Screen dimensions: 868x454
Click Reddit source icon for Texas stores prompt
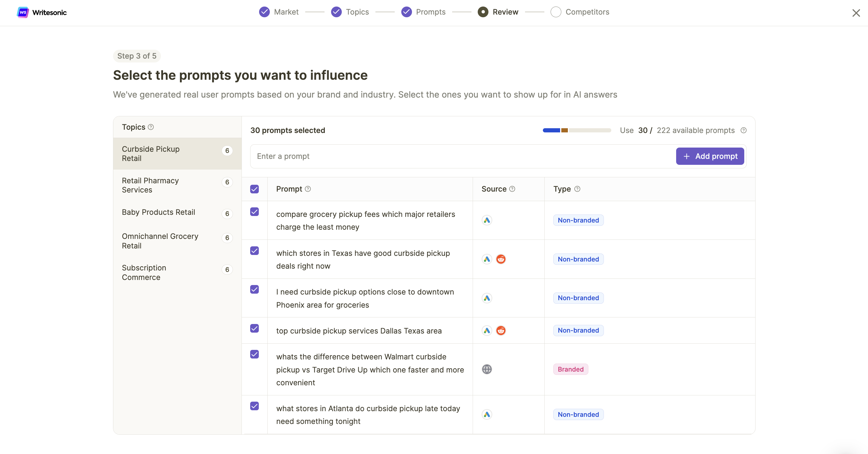coord(501,259)
